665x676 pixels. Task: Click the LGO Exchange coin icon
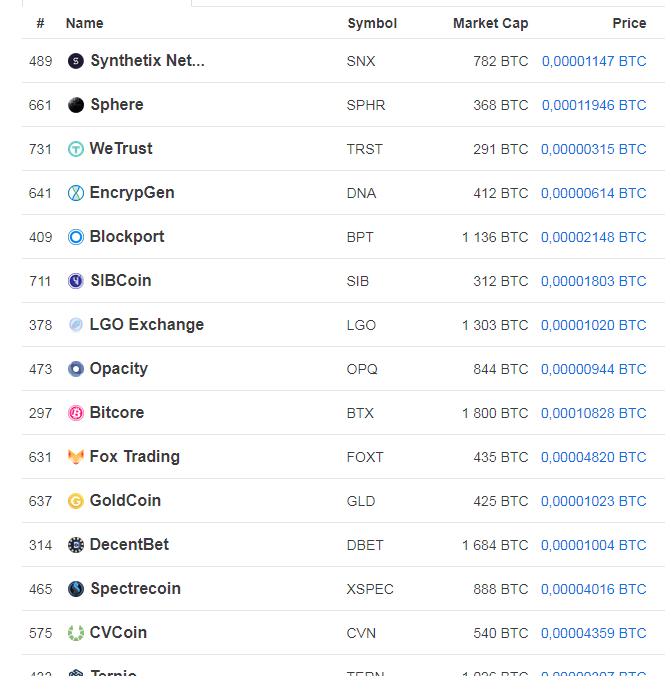76,325
